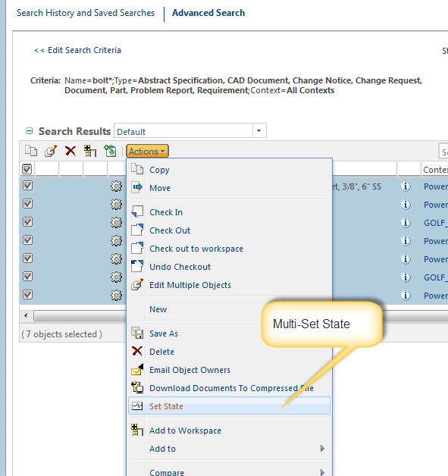Open Search History and Saved Searches tab
The image size is (448, 476).
click(86, 13)
